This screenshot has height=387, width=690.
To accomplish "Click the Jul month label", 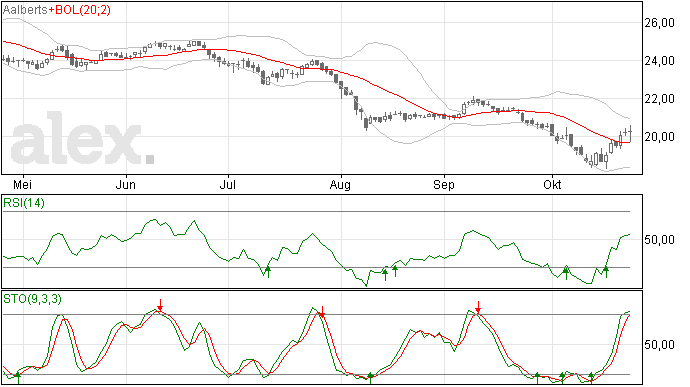I will (x=228, y=184).
